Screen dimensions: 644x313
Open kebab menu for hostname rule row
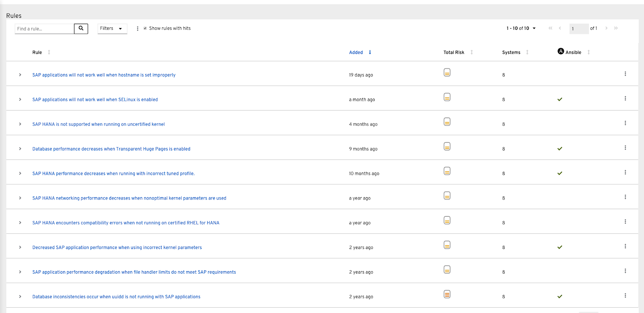(625, 74)
